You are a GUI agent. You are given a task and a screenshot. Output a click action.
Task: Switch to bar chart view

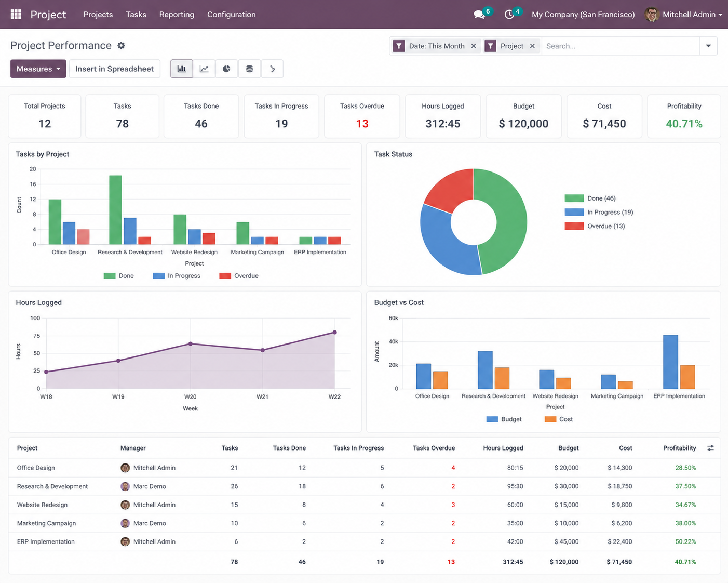182,69
